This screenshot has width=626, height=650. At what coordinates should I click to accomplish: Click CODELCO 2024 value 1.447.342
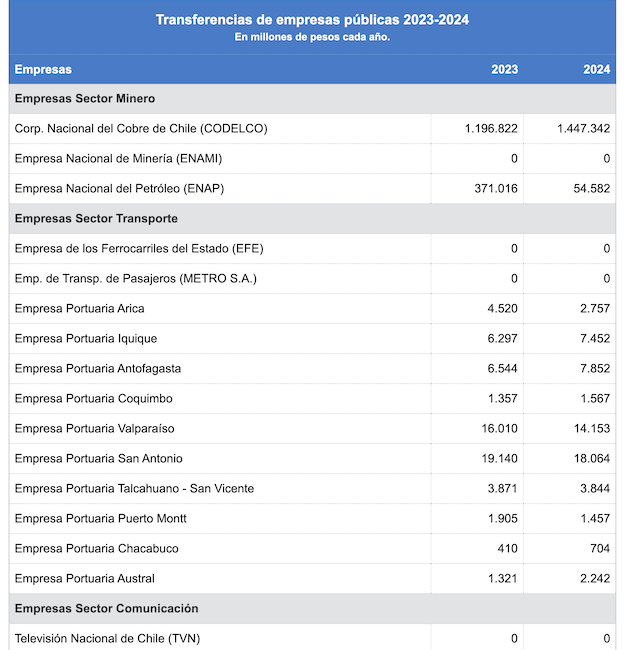(583, 129)
